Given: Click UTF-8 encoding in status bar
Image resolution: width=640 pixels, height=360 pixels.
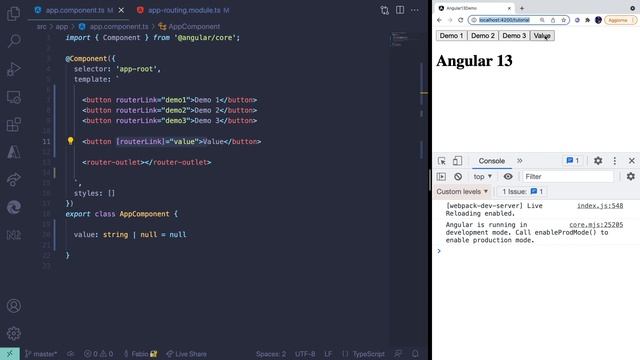Looking at the screenshot, I should click(305, 353).
